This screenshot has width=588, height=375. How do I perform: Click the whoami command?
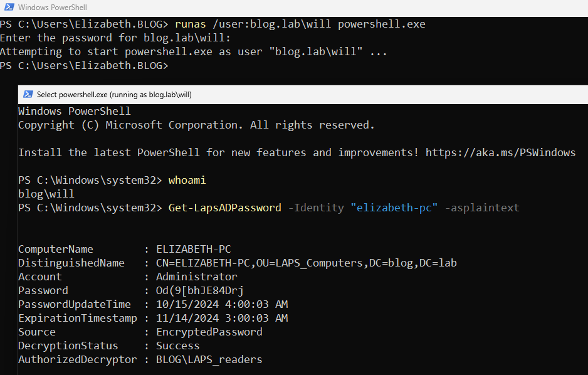[187, 180]
